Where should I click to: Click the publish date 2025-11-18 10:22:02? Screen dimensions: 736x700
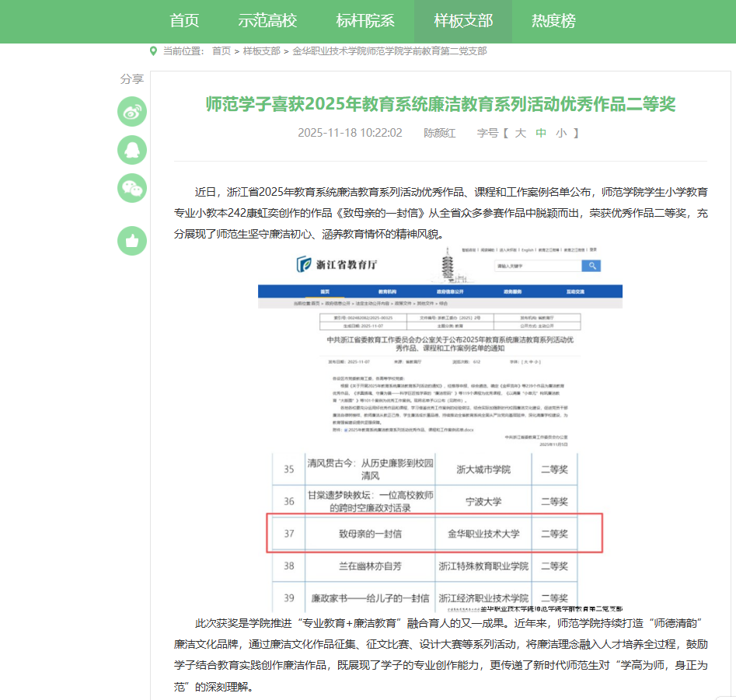(x=350, y=133)
